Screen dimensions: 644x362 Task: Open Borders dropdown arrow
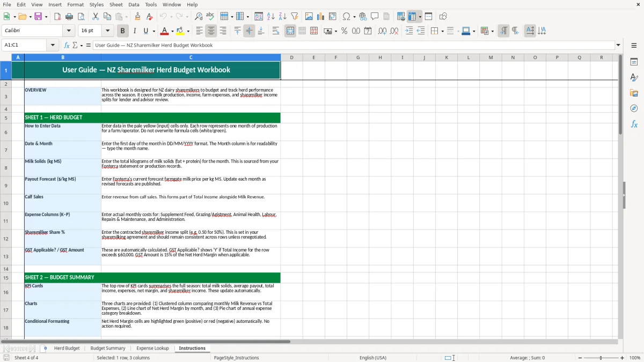[442, 31]
